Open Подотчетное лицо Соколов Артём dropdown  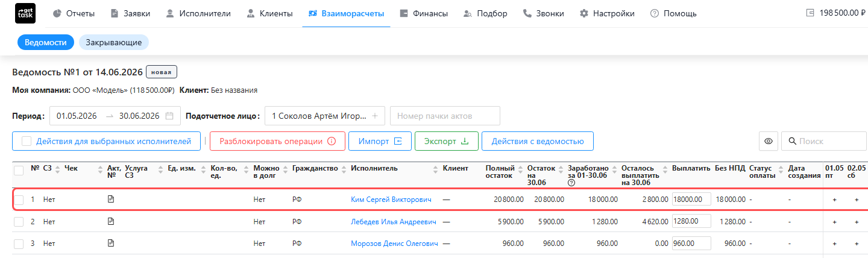(325, 116)
